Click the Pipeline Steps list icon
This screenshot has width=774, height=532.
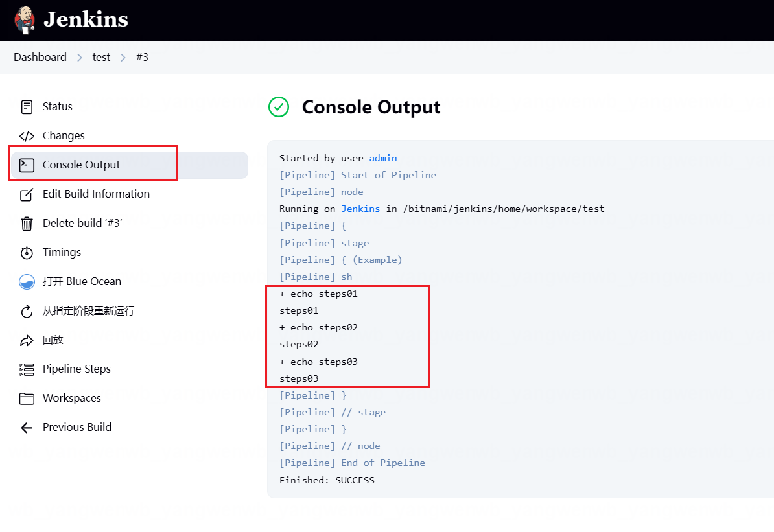(27, 369)
